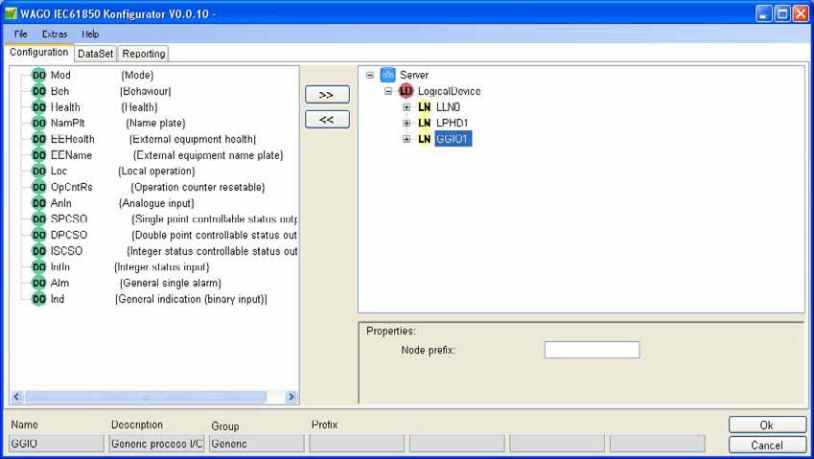The image size is (814, 459).
Task: Click the DO icon beside DPCSO
Action: click(x=39, y=235)
